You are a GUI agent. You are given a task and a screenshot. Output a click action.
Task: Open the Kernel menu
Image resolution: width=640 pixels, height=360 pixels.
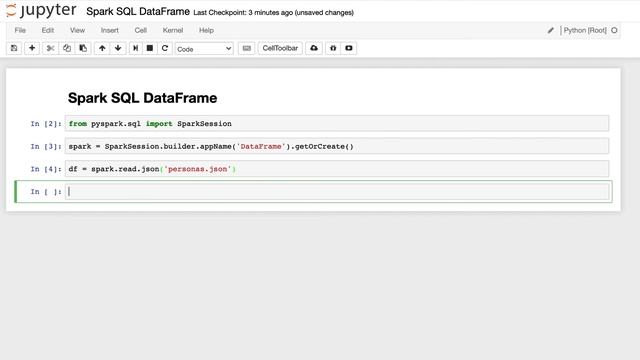(x=173, y=30)
